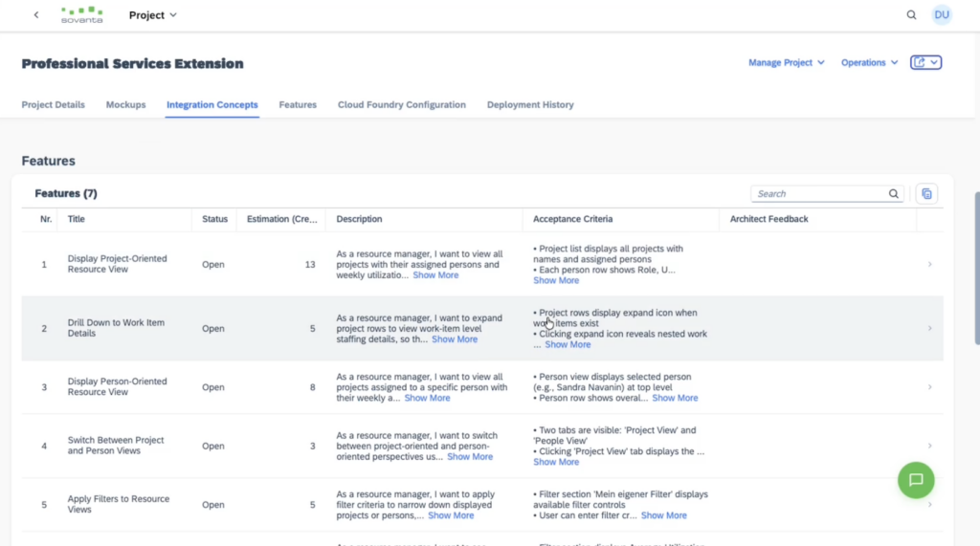The width and height of the screenshot is (980, 546).
Task: Click the copy icon beside table search
Action: pyautogui.click(x=926, y=194)
